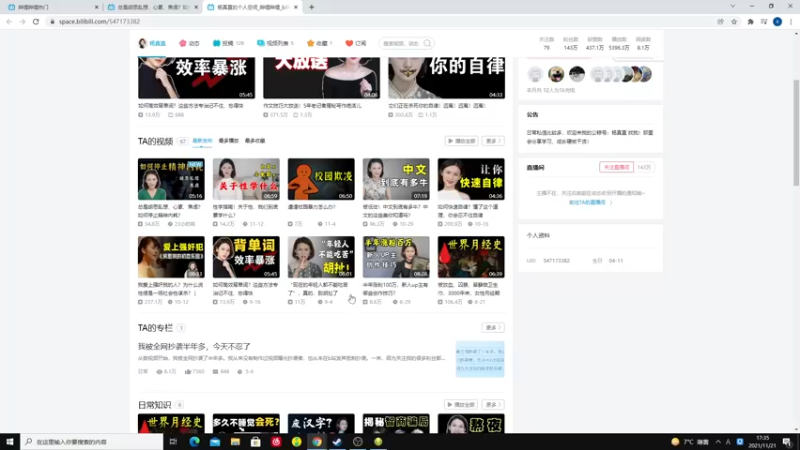
Task: Open the browser profile avatar icon
Action: click(778, 21)
